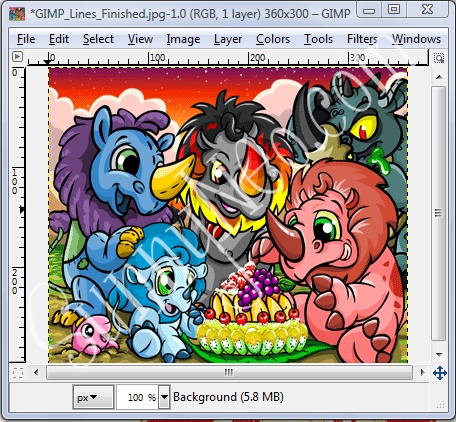The height and width of the screenshot is (422, 456).
Task: Click the vertical scrollbar up arrow
Action: 439,77
